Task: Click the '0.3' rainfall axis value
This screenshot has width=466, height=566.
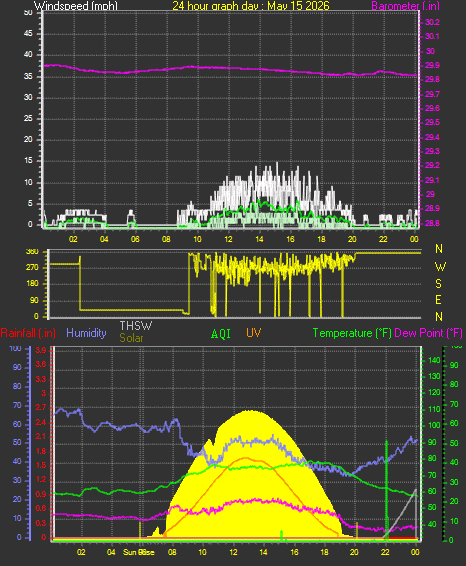Action: click(41, 523)
